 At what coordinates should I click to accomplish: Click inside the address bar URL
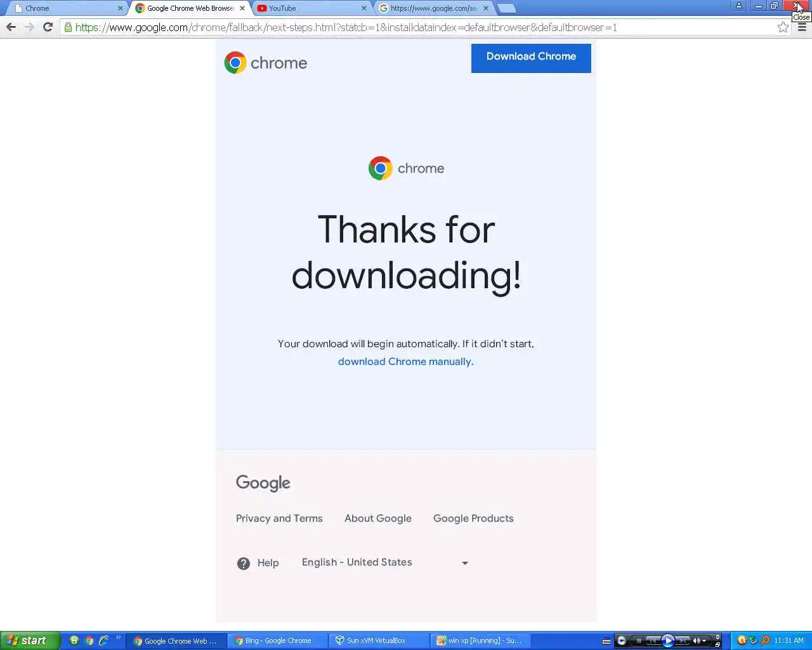click(346, 27)
